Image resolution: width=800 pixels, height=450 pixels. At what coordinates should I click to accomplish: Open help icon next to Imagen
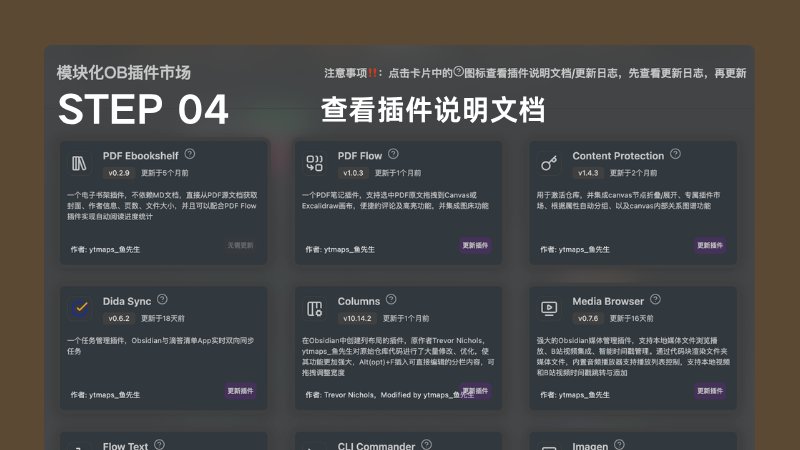pos(619,445)
